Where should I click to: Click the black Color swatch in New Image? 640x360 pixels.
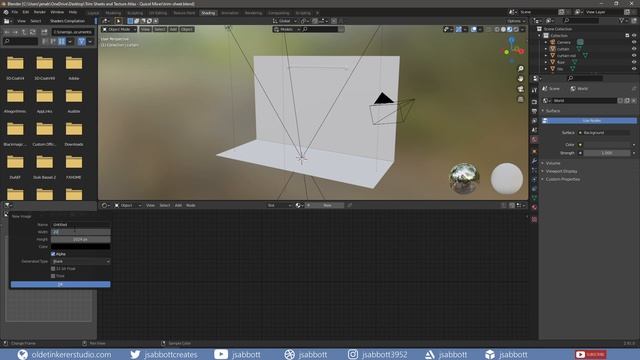(x=81, y=247)
